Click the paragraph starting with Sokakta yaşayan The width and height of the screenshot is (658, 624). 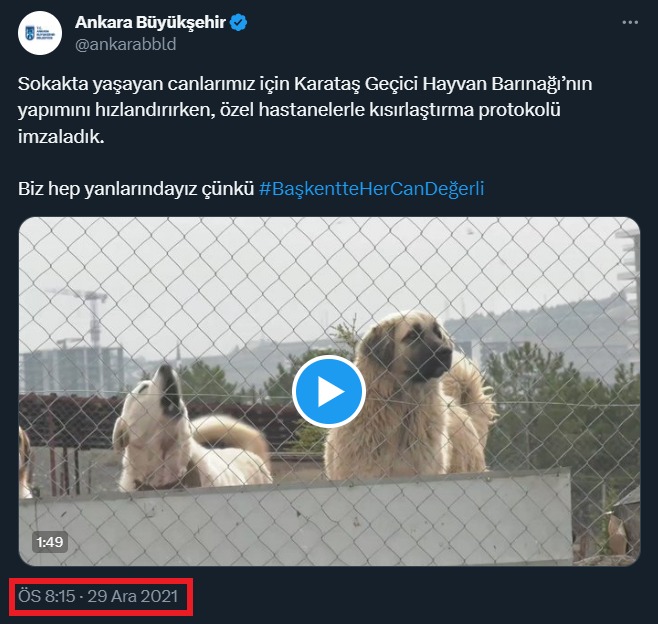pos(305,110)
